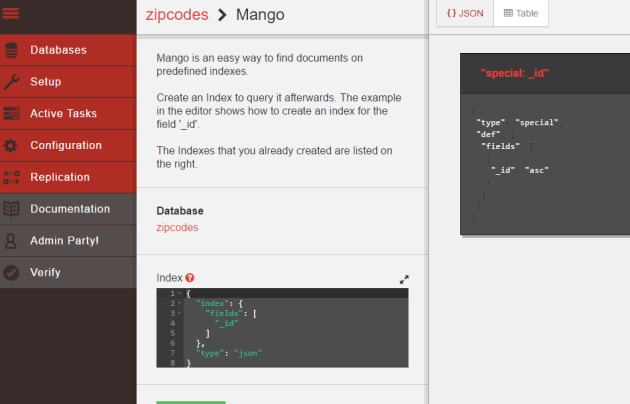The width and height of the screenshot is (630, 404).
Task: Select the "special: _id" index header
Action: coord(515,73)
